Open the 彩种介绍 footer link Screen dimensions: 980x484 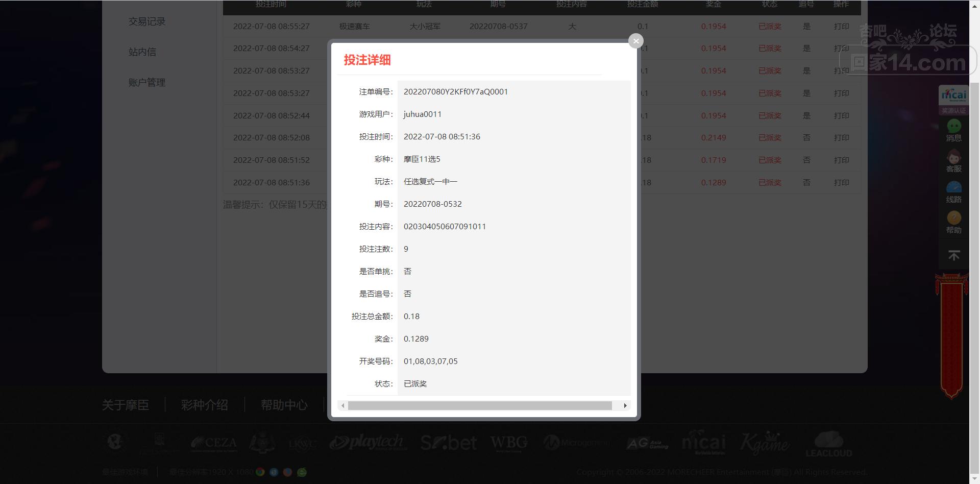point(204,405)
